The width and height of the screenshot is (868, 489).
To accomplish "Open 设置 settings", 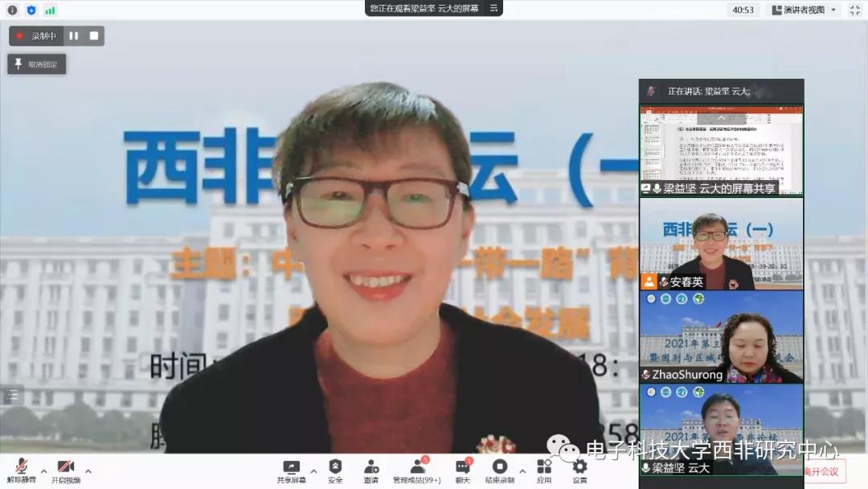I will (579, 471).
